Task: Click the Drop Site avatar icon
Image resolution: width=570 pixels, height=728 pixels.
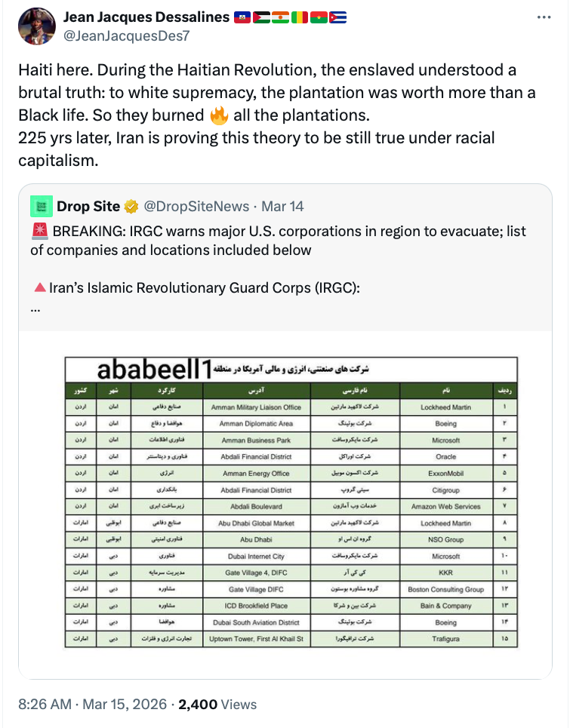Action: (x=40, y=206)
